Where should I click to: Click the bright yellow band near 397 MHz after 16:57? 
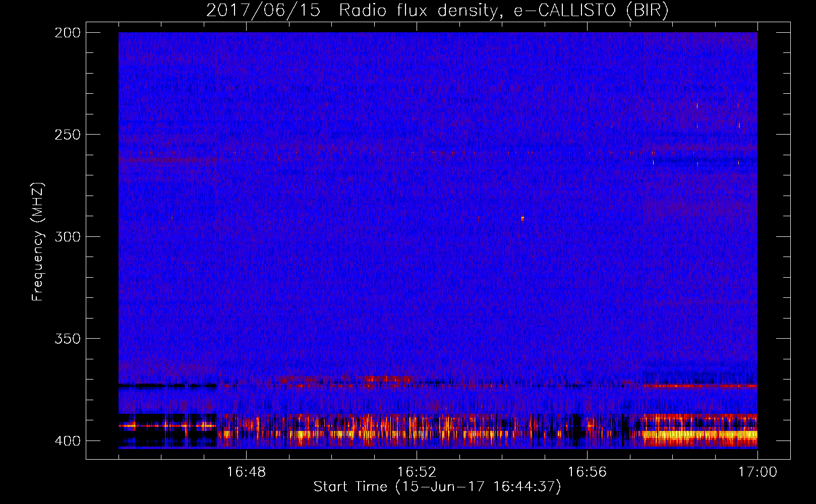[700, 434]
